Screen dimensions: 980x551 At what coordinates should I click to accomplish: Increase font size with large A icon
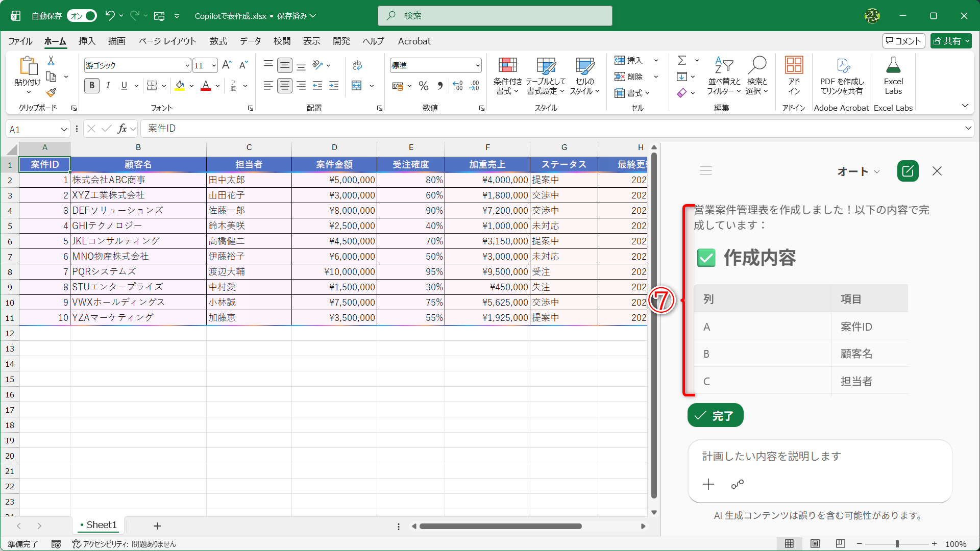[227, 65]
